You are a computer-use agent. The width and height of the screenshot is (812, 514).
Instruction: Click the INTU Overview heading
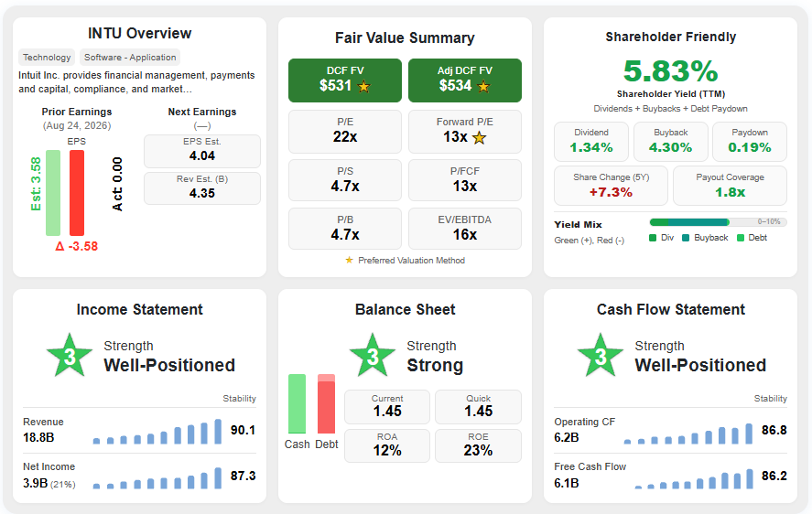pos(140,34)
